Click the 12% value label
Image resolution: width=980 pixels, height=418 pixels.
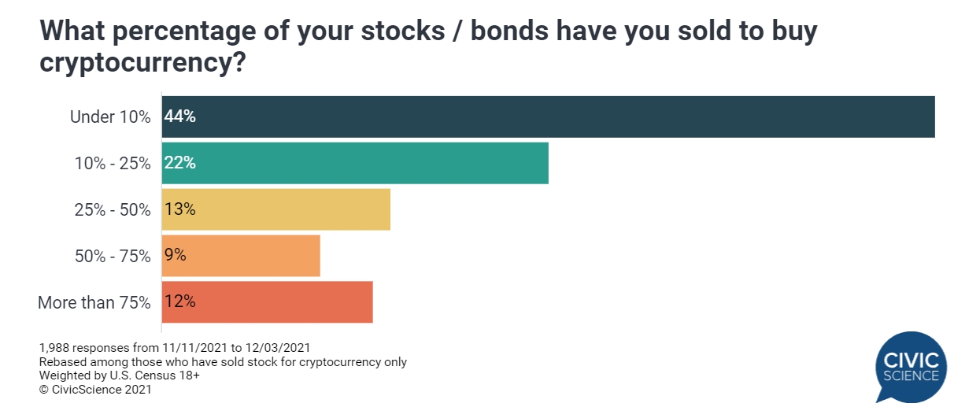click(x=179, y=301)
